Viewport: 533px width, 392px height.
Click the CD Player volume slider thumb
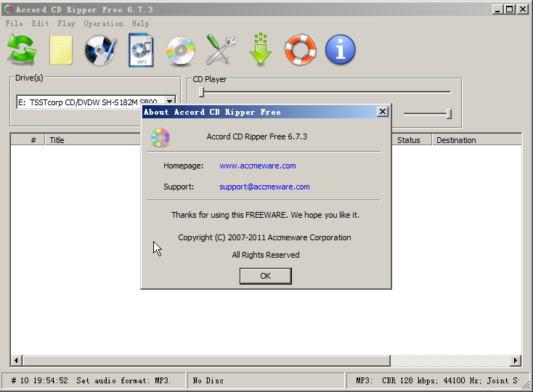(449, 114)
